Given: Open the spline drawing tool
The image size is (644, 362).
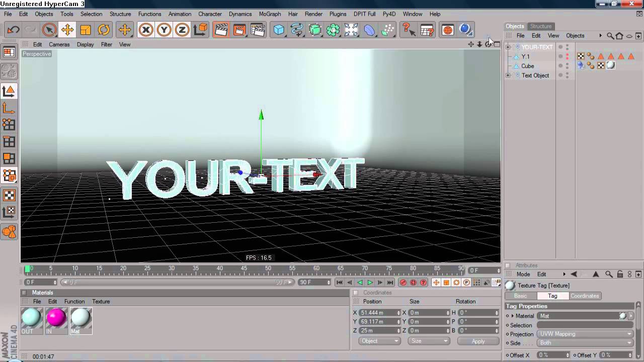Looking at the screenshot, I should (x=297, y=30).
